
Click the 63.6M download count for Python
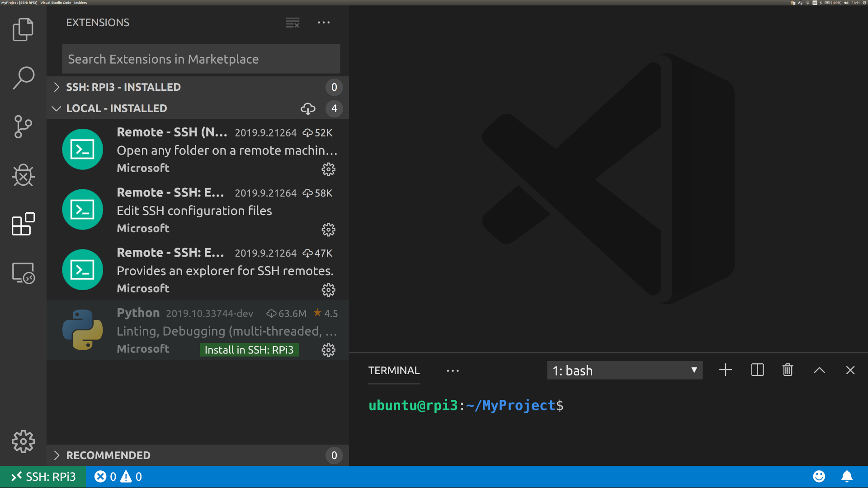click(287, 314)
